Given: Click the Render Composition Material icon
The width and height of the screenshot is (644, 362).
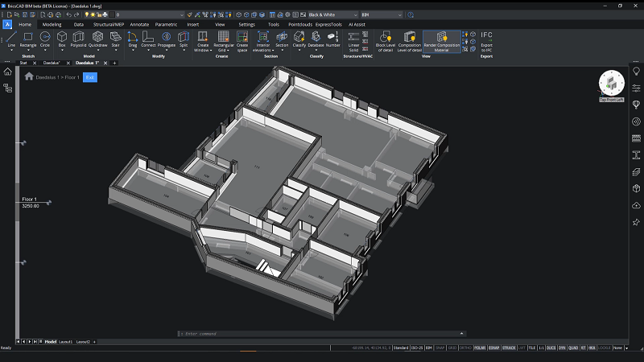Looking at the screenshot, I should (x=441, y=42).
